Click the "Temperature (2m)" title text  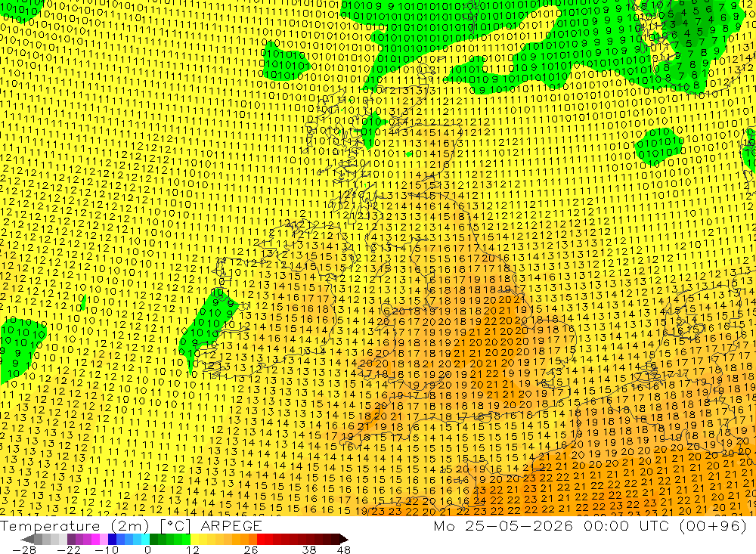pyautogui.click(x=74, y=525)
